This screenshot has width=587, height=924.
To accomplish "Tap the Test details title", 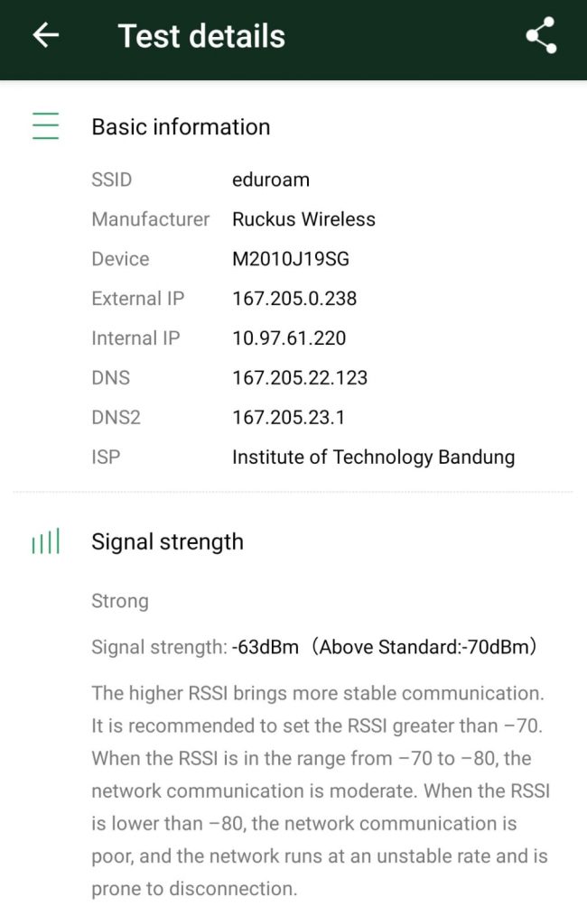I will click(201, 36).
